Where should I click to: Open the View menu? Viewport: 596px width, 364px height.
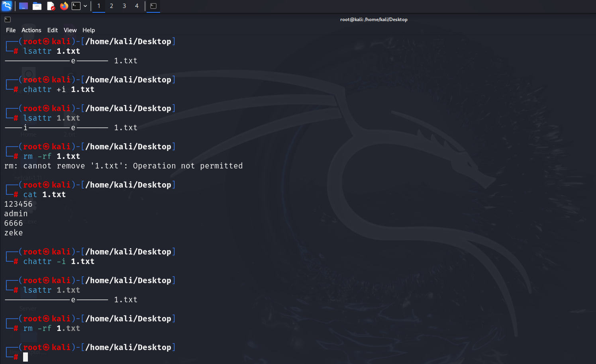coord(70,30)
